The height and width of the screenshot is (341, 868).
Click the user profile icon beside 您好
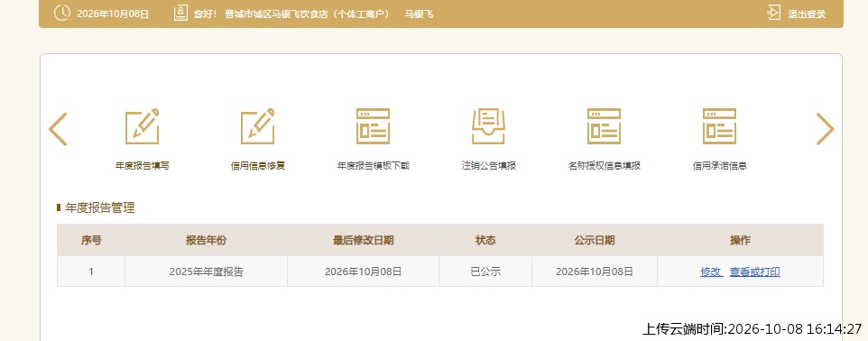click(180, 14)
